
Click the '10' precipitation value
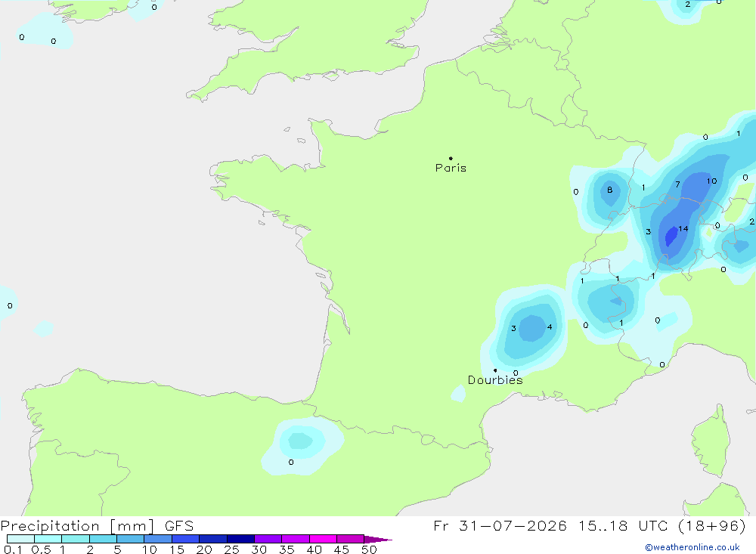(711, 181)
